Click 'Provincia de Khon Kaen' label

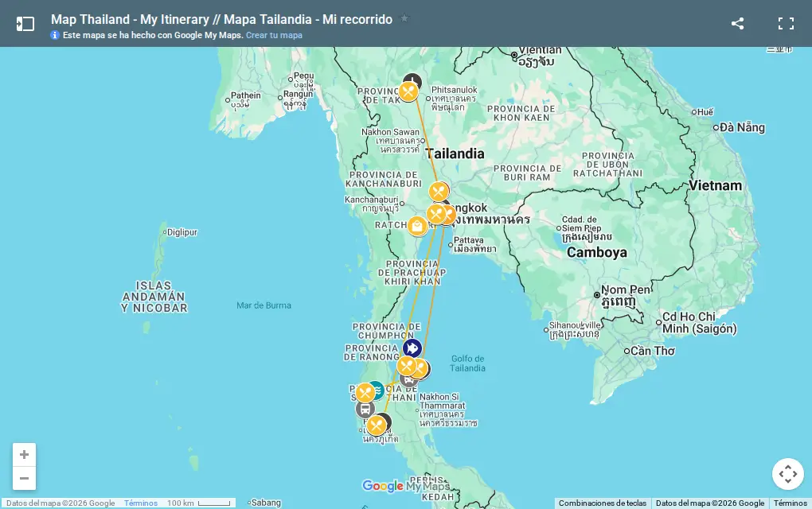click(521, 113)
